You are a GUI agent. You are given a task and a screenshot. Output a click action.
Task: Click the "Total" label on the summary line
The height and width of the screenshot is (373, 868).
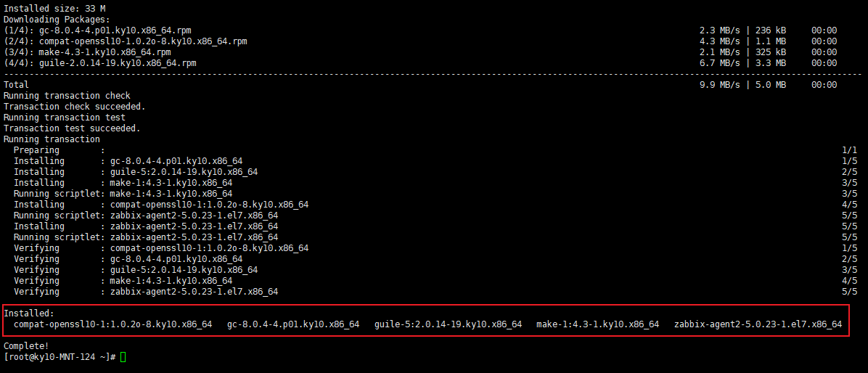tap(16, 85)
